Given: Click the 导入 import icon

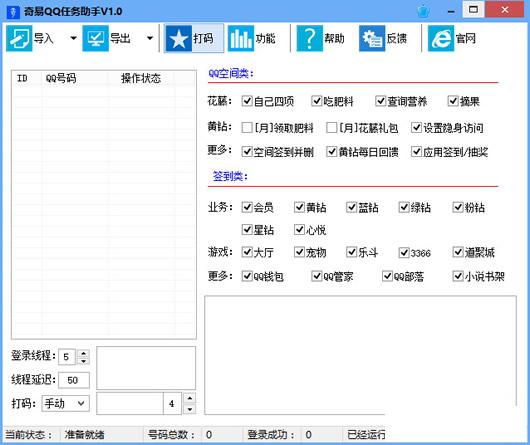Looking at the screenshot, I should 19,38.
